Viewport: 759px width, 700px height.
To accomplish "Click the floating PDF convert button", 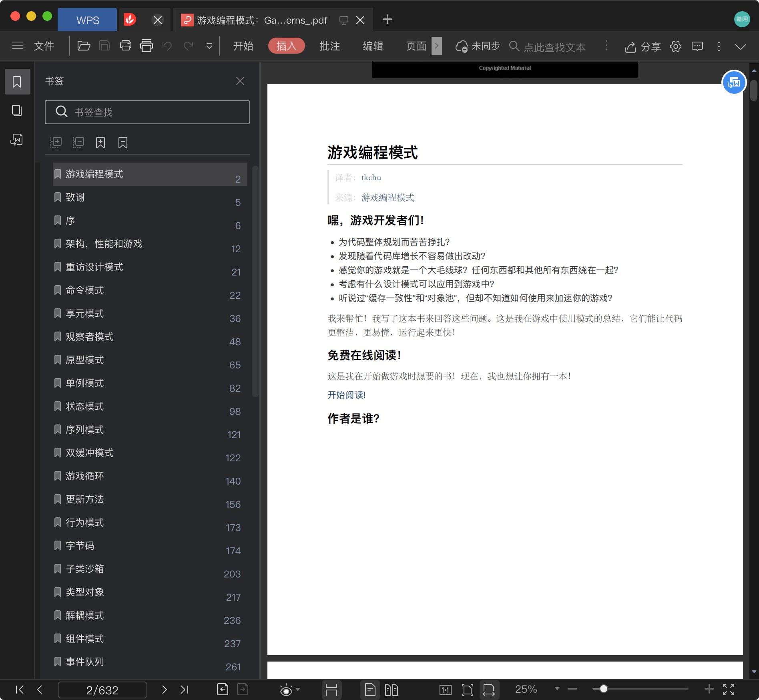I will pyautogui.click(x=734, y=82).
